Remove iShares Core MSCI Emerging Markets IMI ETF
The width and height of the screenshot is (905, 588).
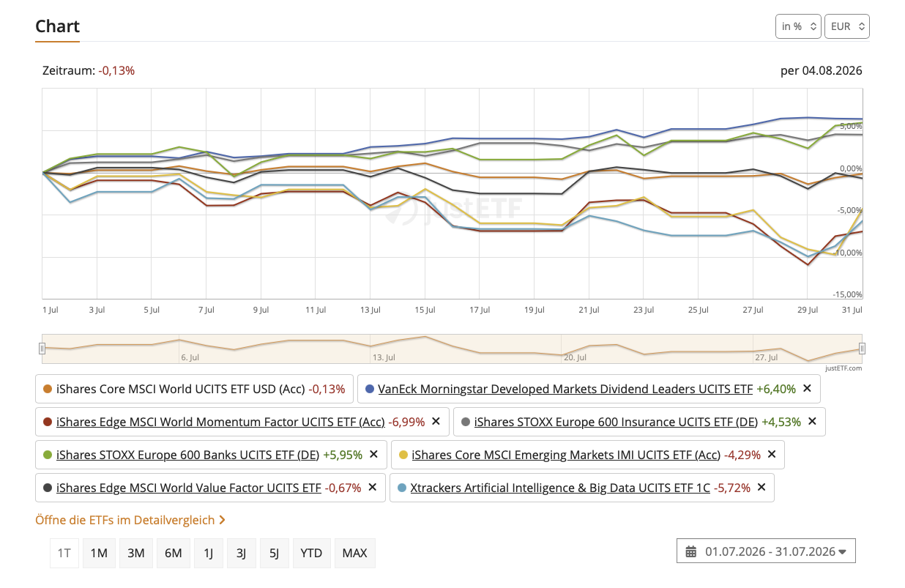coord(772,455)
